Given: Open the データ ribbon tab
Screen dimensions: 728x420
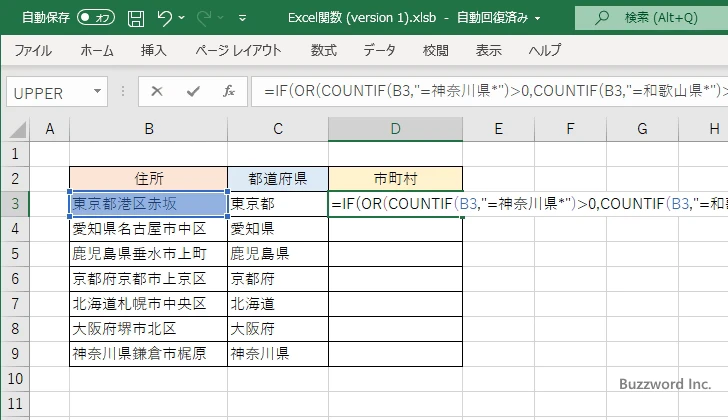Looking at the screenshot, I should point(379,50).
